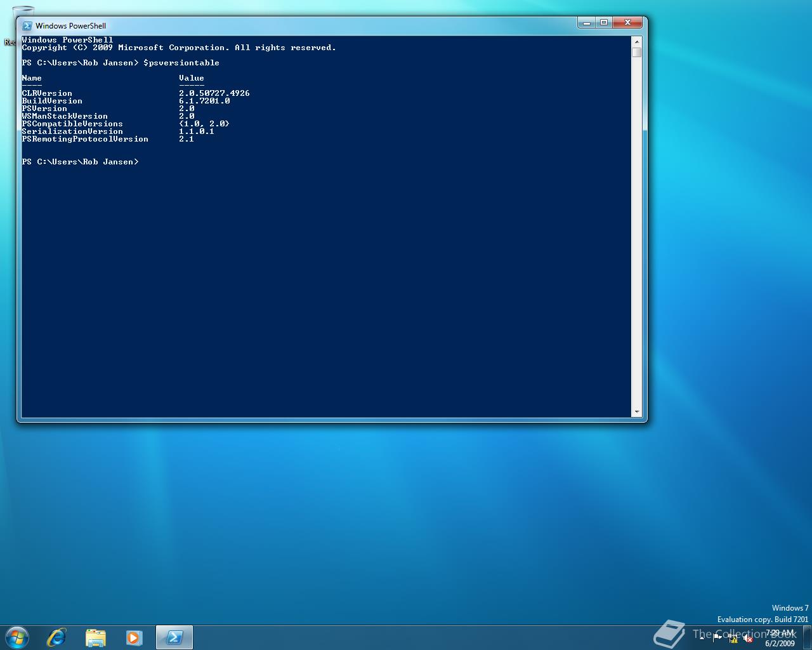Click the value 2.0.50727.4926
The image size is (812, 650).
(214, 93)
